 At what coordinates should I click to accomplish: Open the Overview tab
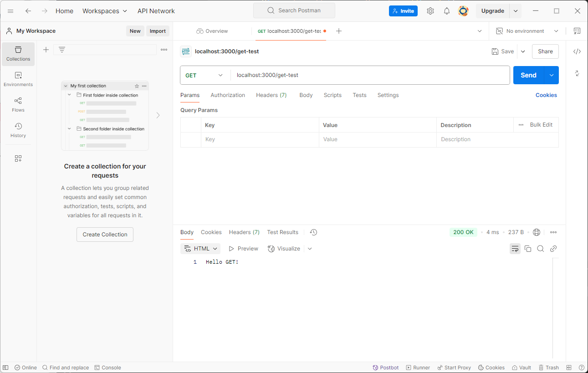tap(212, 31)
